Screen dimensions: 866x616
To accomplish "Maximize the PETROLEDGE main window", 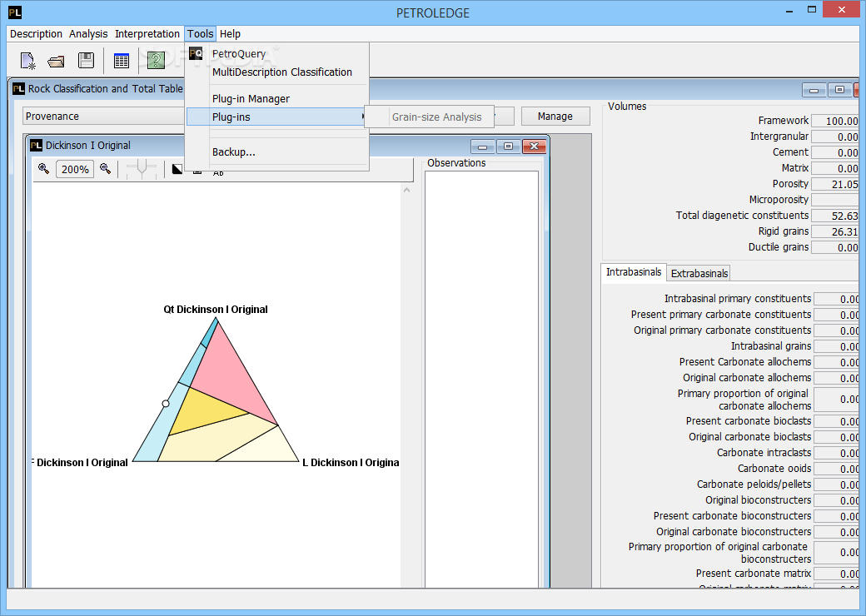I will [812, 9].
